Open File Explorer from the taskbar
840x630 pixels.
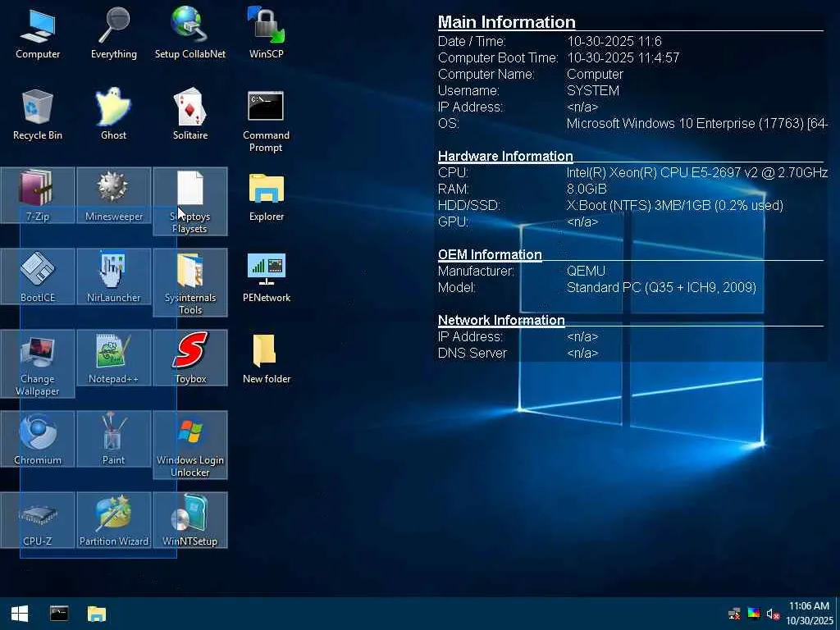click(97, 614)
